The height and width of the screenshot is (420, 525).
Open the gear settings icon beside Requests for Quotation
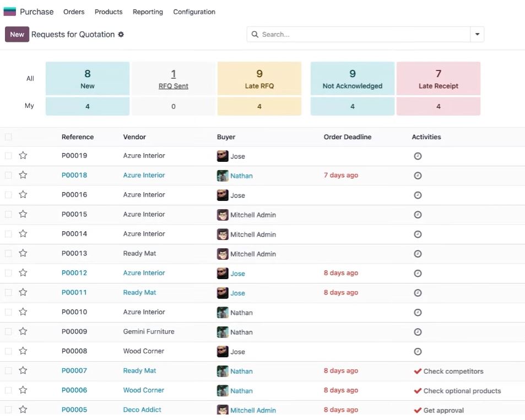tap(121, 35)
